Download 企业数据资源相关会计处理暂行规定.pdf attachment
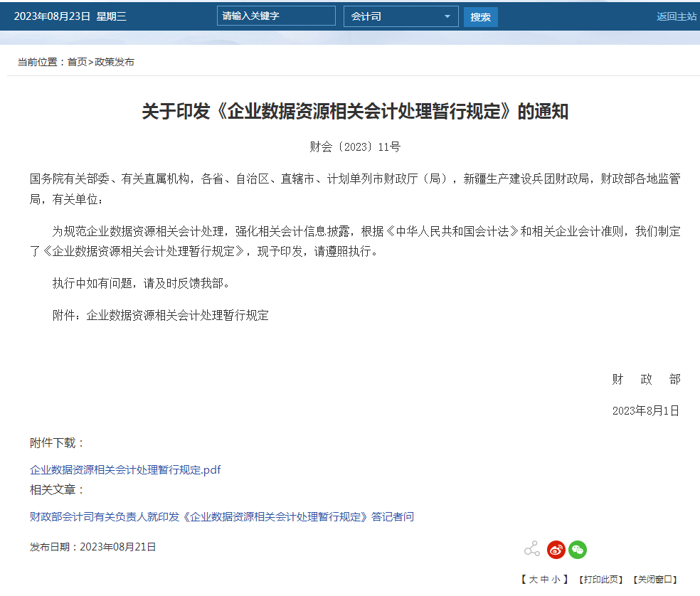This screenshot has height=596, width=700. 125,470
